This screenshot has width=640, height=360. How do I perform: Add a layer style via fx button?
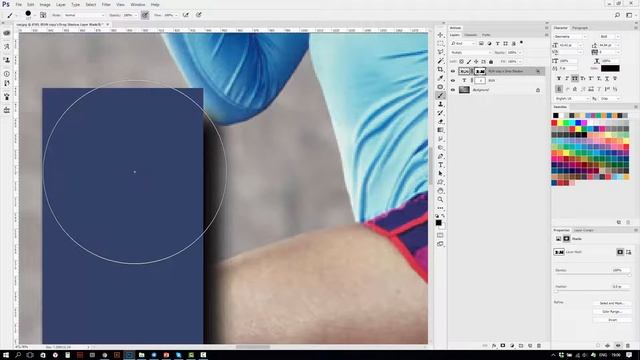494,346
